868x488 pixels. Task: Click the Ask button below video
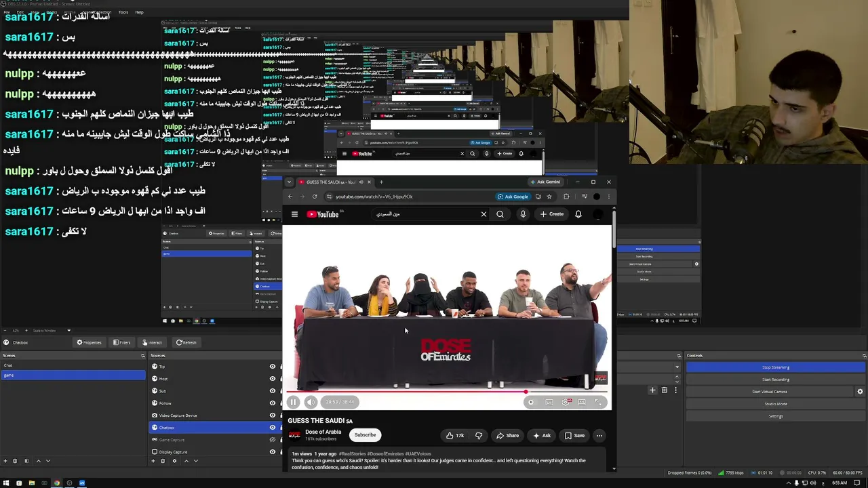point(542,436)
